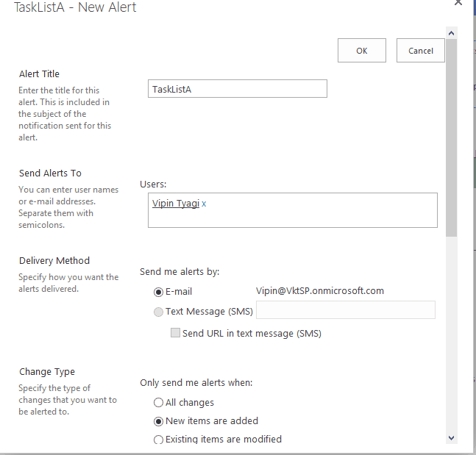476x455 pixels.
Task: Close the New Alert dialog
Action: tap(458, 2)
